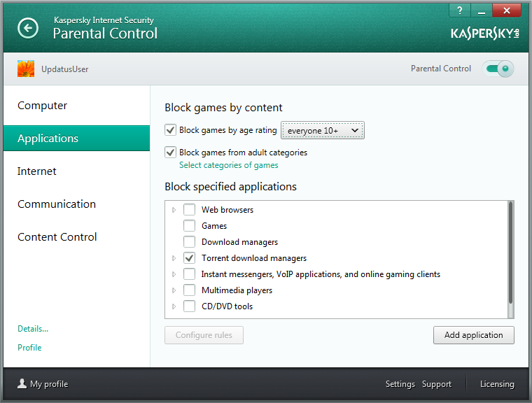Click the Configure rules button
532x403 pixels.
(x=204, y=335)
